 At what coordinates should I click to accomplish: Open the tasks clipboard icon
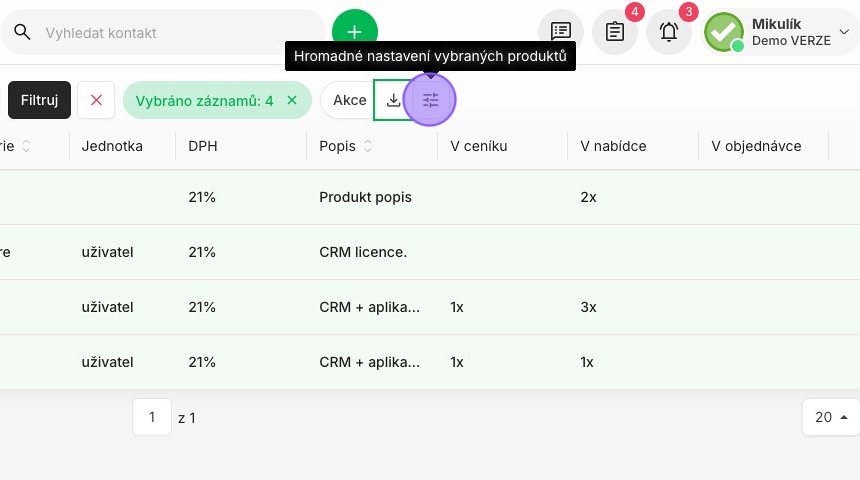pyautogui.click(x=615, y=31)
